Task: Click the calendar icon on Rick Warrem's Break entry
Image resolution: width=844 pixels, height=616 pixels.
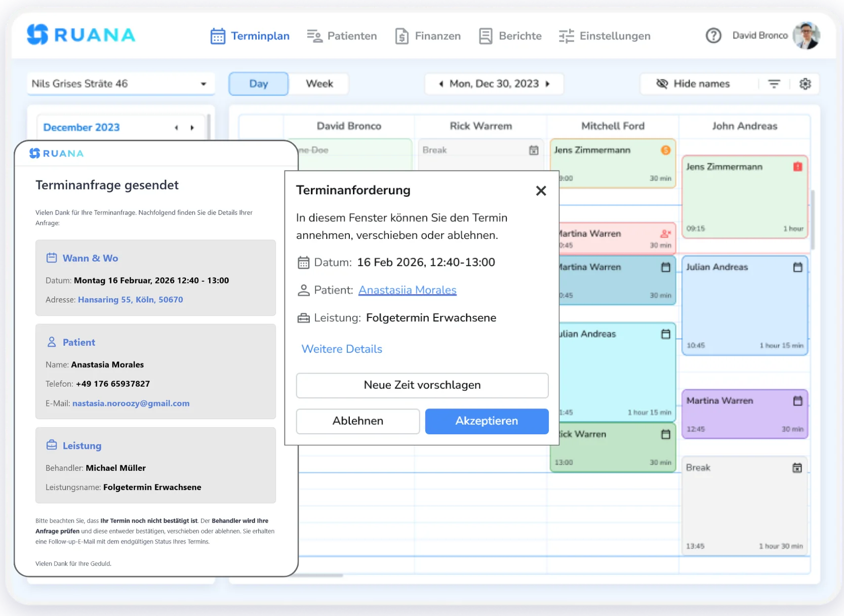Action: pyautogui.click(x=534, y=150)
